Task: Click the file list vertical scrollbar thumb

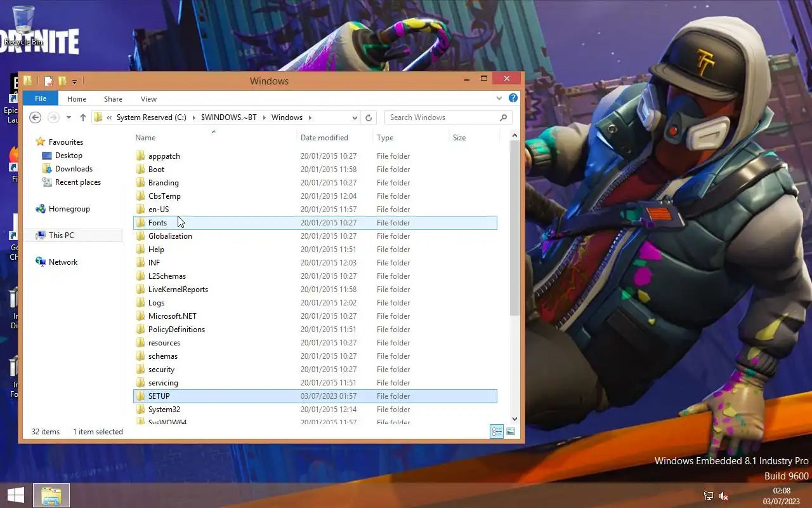Action: pos(514,229)
